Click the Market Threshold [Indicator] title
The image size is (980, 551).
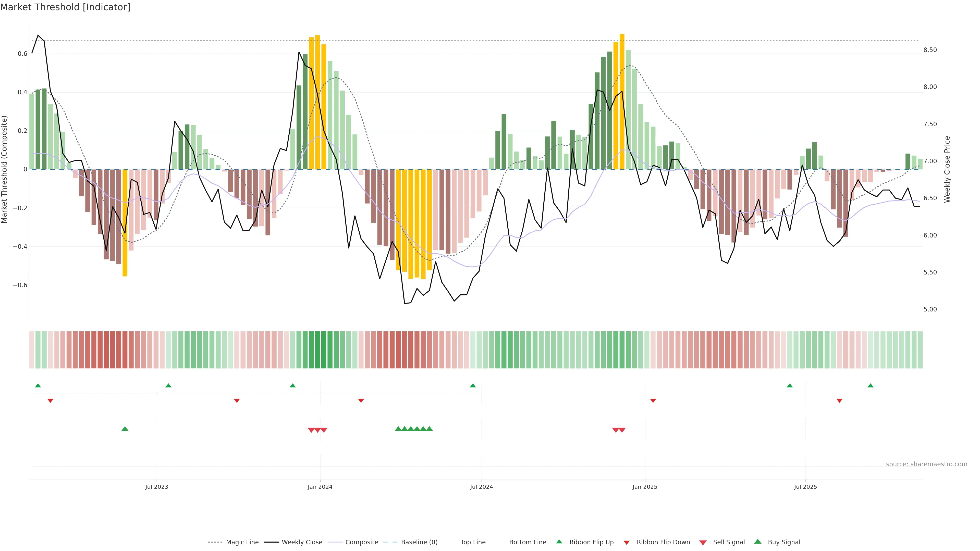[65, 7]
